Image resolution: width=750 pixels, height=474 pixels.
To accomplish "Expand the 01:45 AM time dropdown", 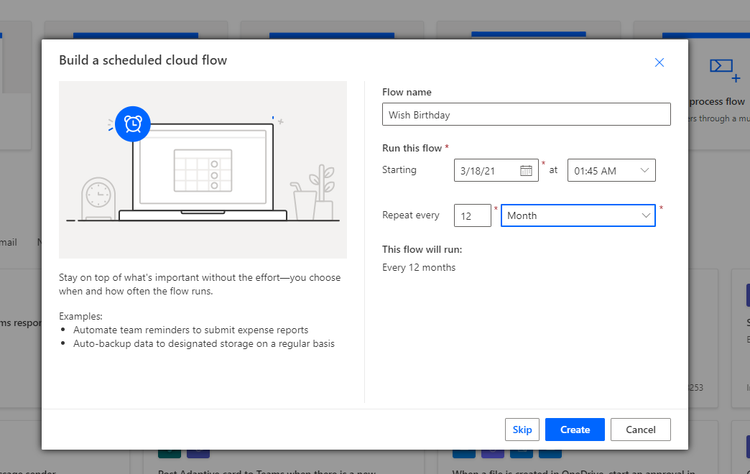I will coord(611,171).
